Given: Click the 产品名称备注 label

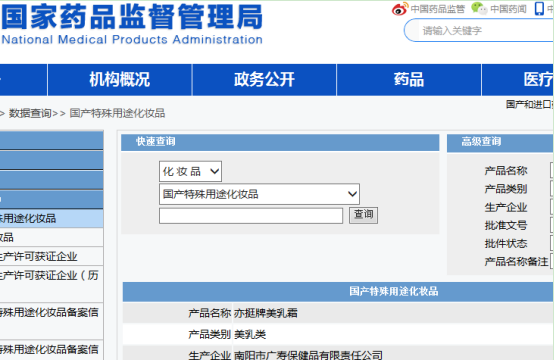Looking at the screenshot, I should pyautogui.click(x=517, y=262).
